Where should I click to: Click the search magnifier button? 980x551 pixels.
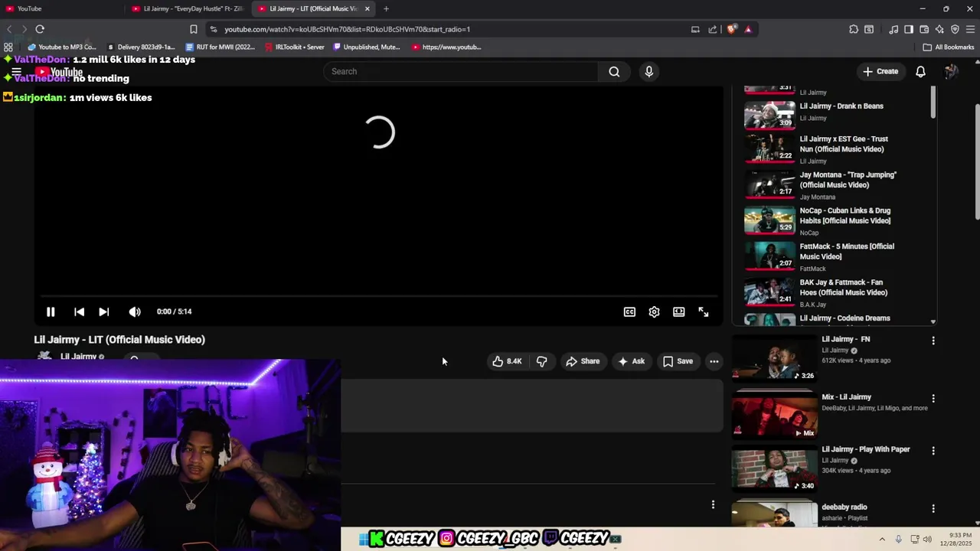[614, 71]
